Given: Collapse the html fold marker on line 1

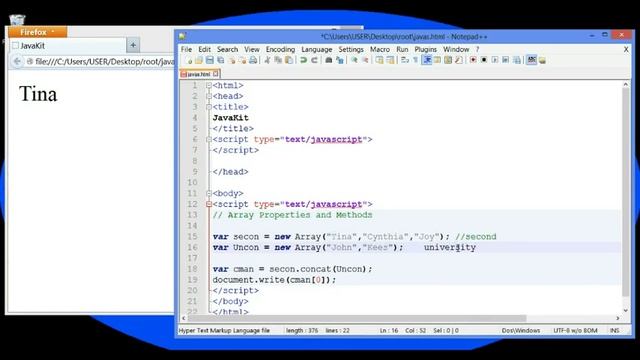Looking at the screenshot, I should 209,85.
